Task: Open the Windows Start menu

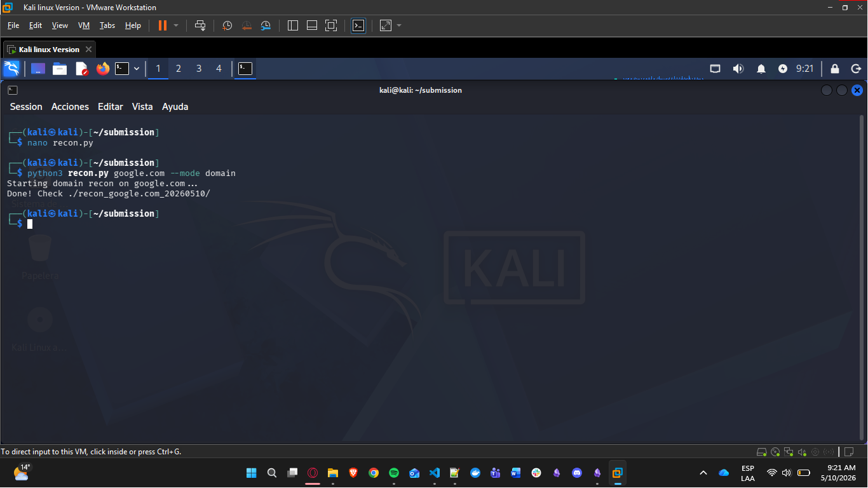Action: tap(251, 473)
